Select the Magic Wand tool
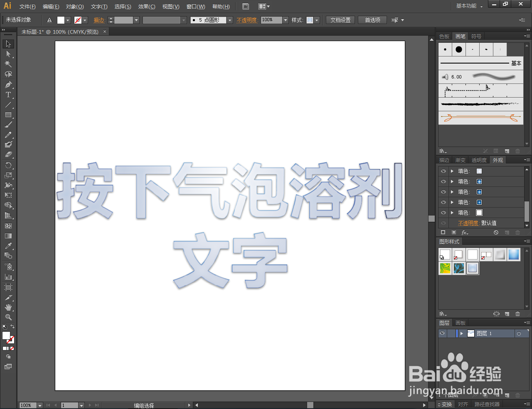The image size is (532, 409). pos(9,64)
